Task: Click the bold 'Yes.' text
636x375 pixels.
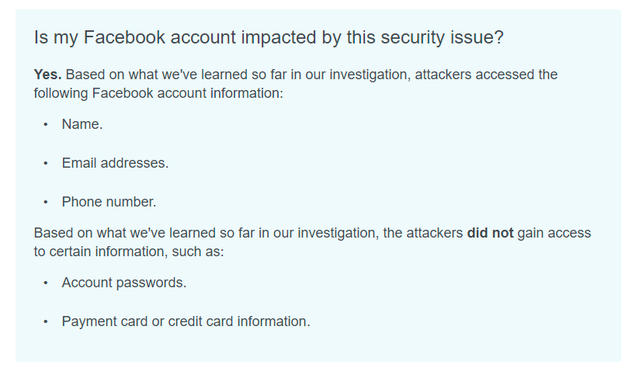Action: (x=47, y=75)
